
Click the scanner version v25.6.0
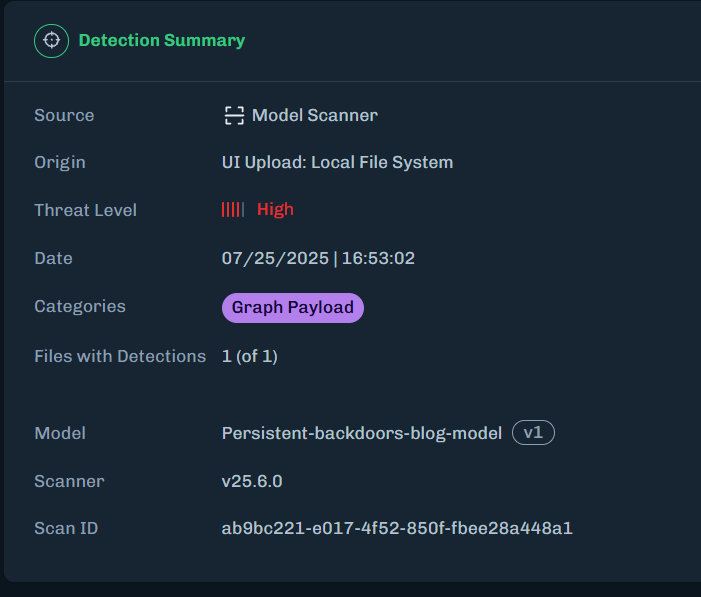point(252,481)
